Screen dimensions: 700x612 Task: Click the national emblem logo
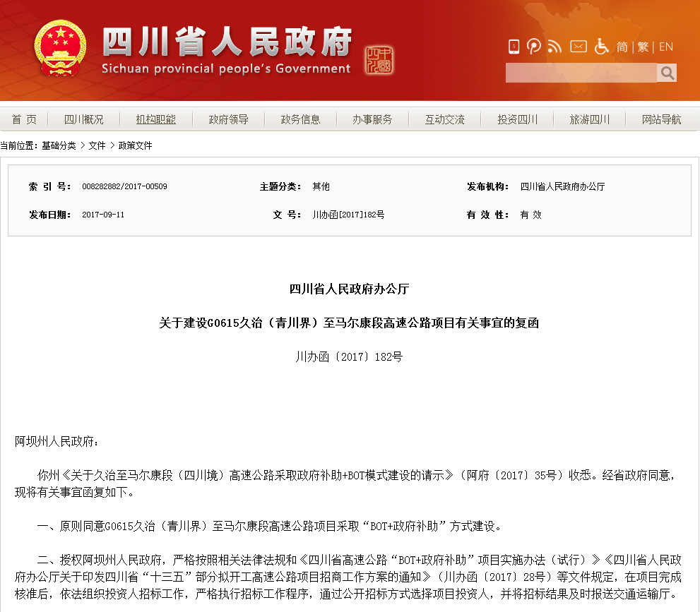tap(60, 48)
